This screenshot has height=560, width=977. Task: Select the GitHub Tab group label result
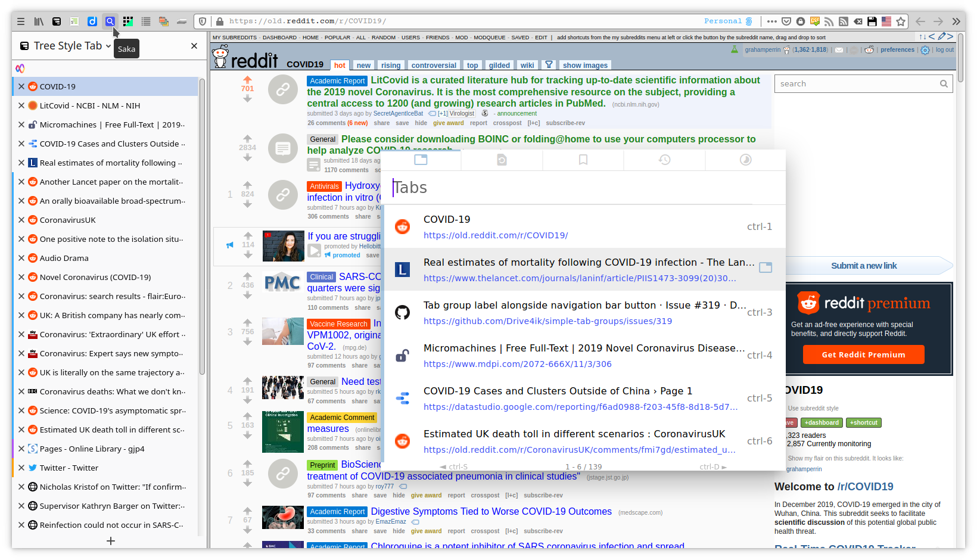(584, 312)
